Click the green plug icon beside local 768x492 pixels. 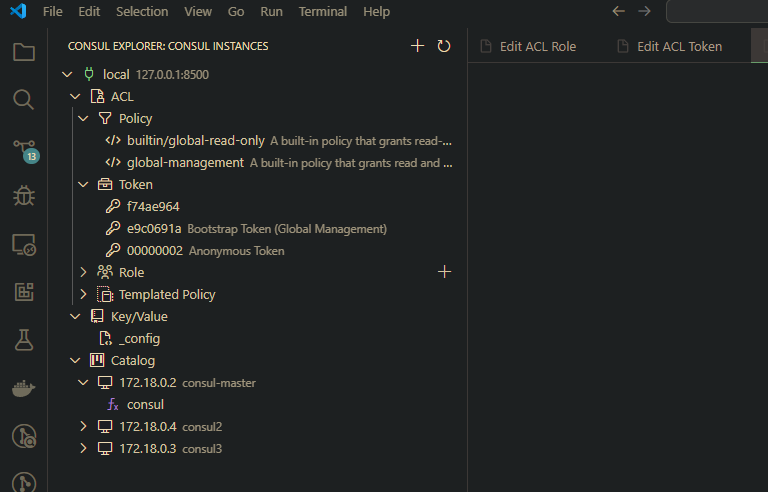(x=89, y=74)
